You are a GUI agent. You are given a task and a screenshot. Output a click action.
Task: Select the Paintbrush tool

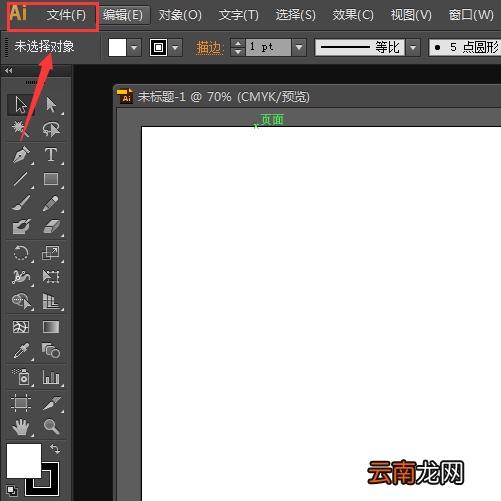21,203
